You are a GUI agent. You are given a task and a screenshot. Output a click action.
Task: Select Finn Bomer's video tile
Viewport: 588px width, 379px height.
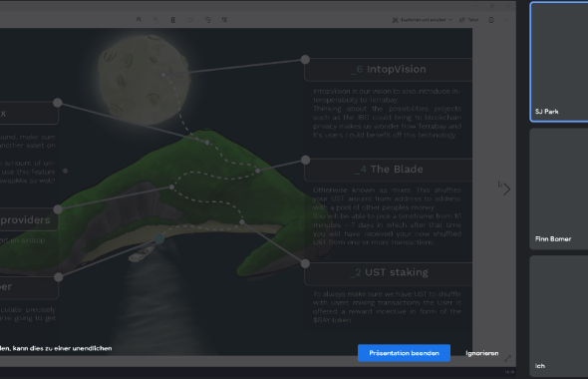pyautogui.click(x=559, y=189)
